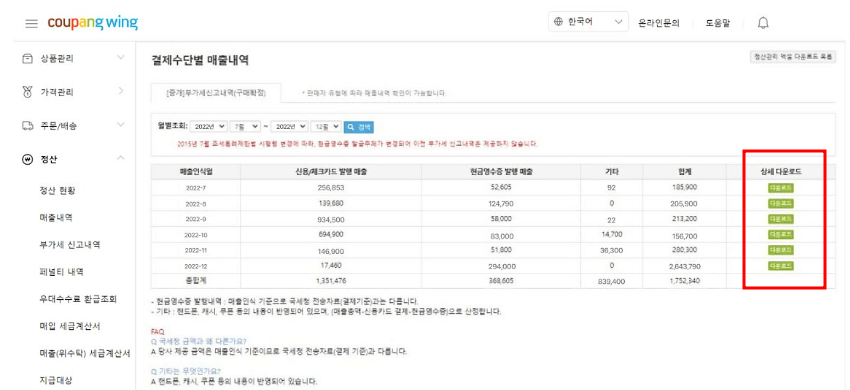Click the 상품관리 box icon
This screenshot has width=850, height=390.
[x=27, y=59]
